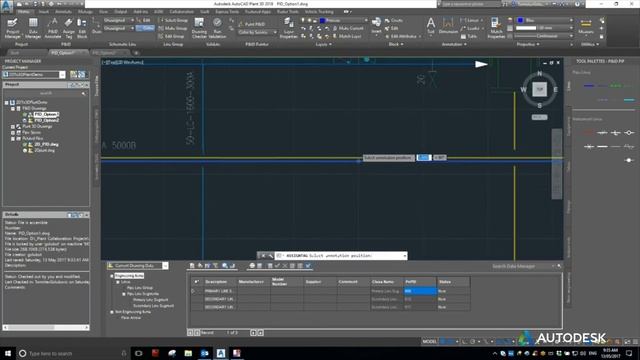Click the new drawing tab plus button
This screenshot has width=640, height=360.
tap(136, 53)
